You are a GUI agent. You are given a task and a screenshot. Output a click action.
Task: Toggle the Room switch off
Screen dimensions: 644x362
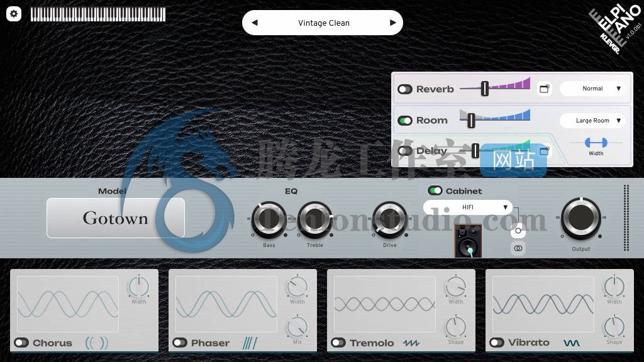405,121
